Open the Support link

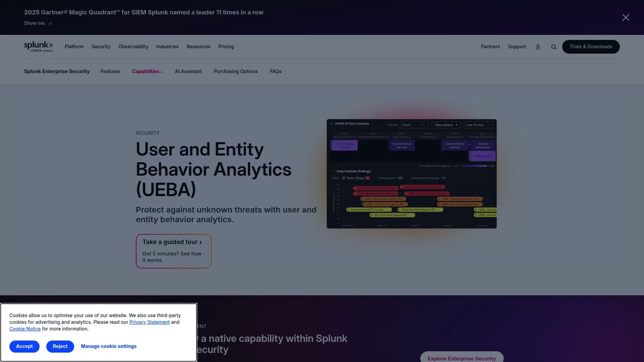(x=517, y=47)
